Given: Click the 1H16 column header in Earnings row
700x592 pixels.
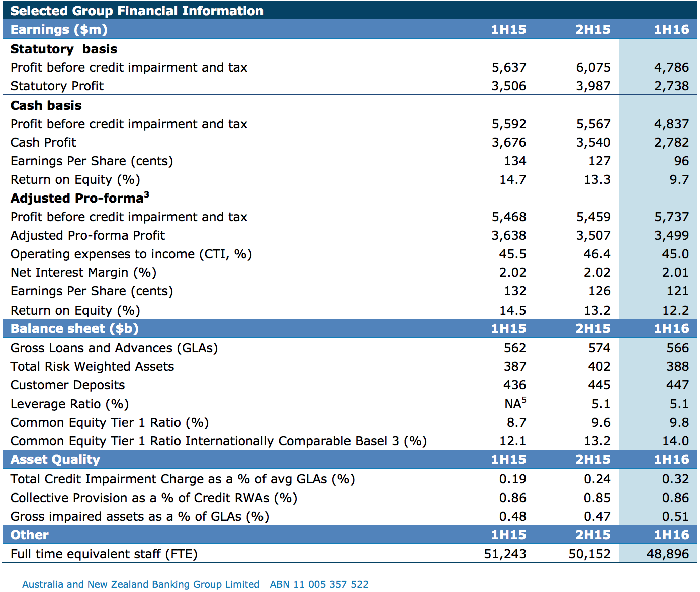Looking at the screenshot, I should coord(671,29).
